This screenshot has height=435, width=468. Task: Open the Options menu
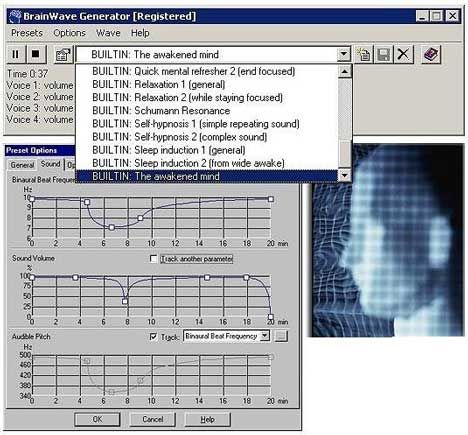tap(69, 33)
